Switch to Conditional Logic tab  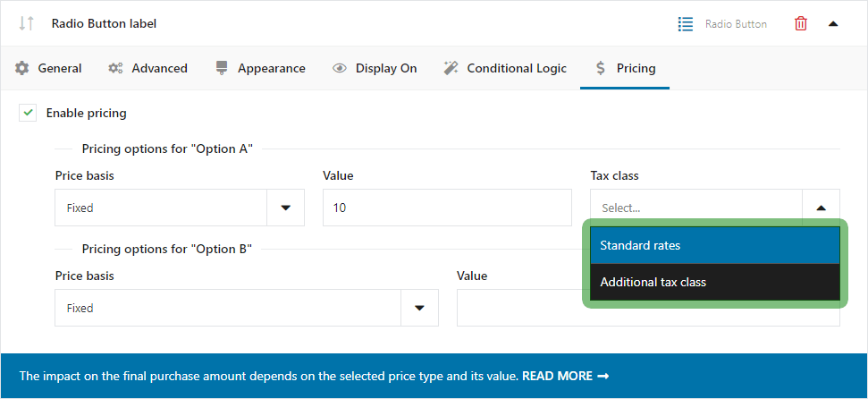point(505,68)
